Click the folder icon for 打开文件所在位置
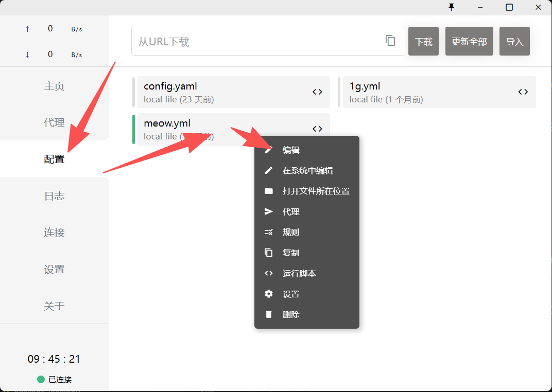552x392 pixels. (x=268, y=191)
